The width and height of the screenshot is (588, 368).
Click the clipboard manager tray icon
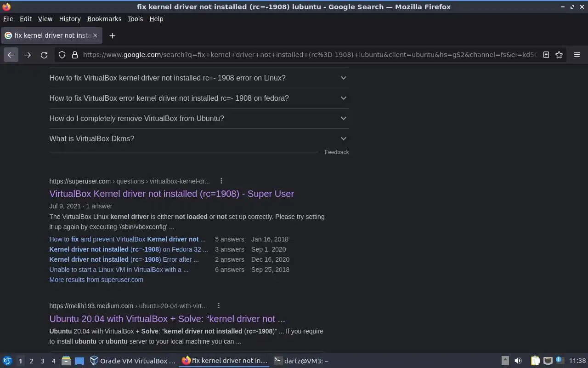click(x=535, y=361)
